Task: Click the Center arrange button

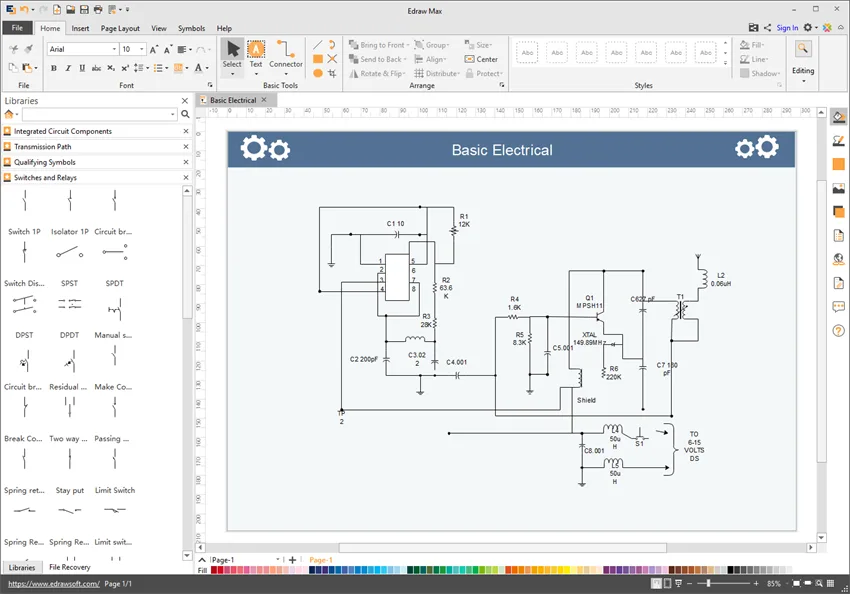Action: coord(481,59)
